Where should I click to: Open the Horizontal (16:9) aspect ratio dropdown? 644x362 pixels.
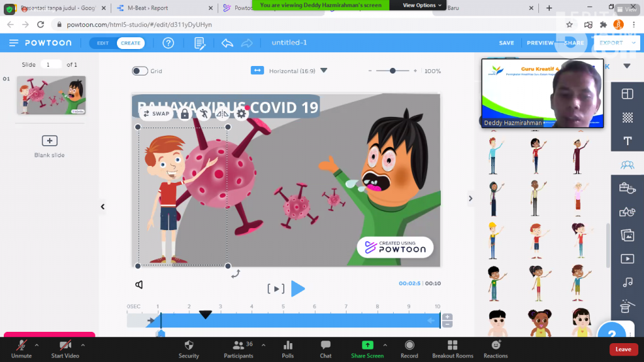[324, 70]
